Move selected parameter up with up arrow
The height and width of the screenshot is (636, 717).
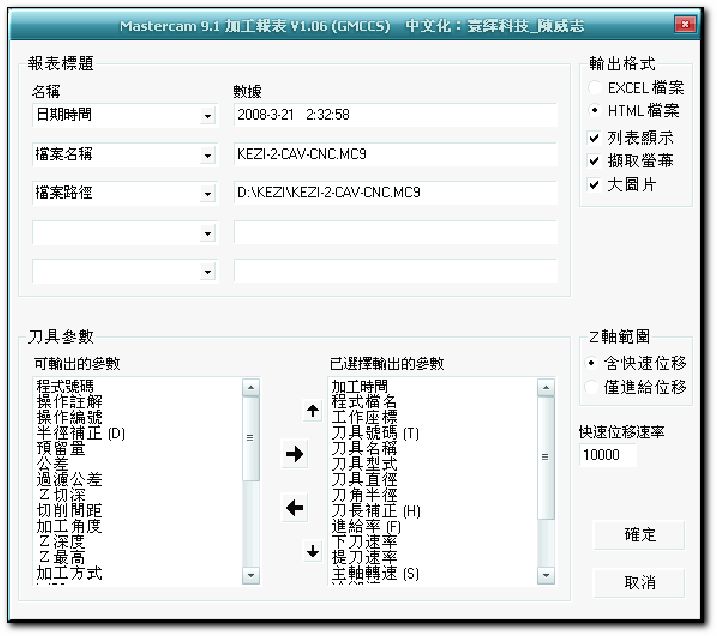[313, 411]
